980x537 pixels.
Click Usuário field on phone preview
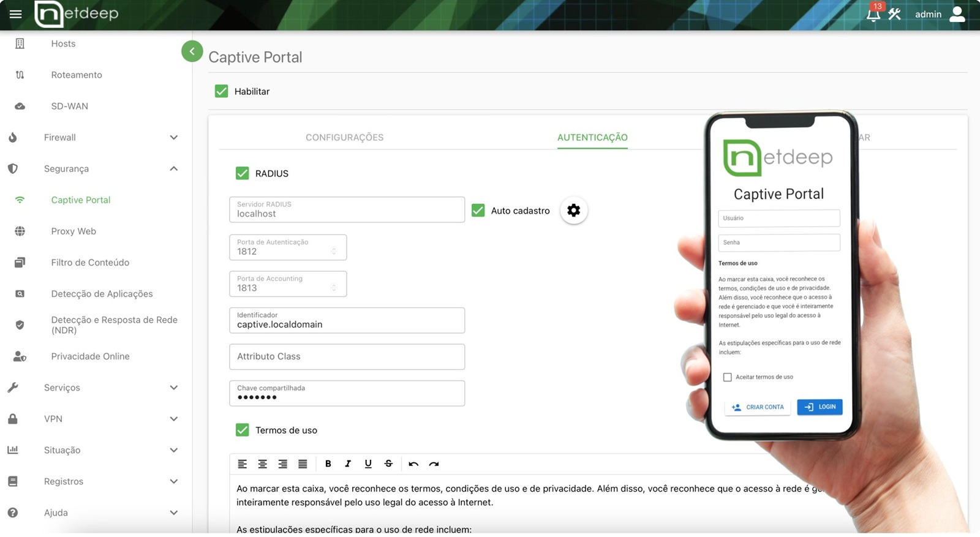tap(779, 218)
